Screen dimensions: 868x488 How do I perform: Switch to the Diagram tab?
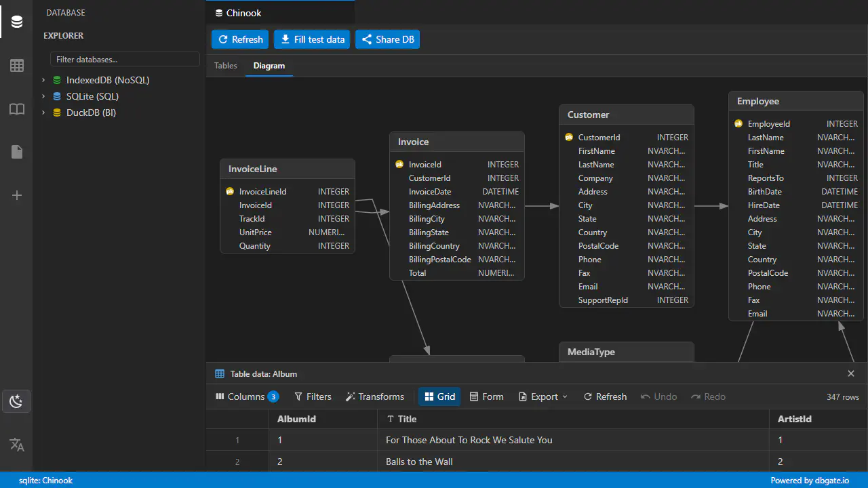[x=269, y=66]
